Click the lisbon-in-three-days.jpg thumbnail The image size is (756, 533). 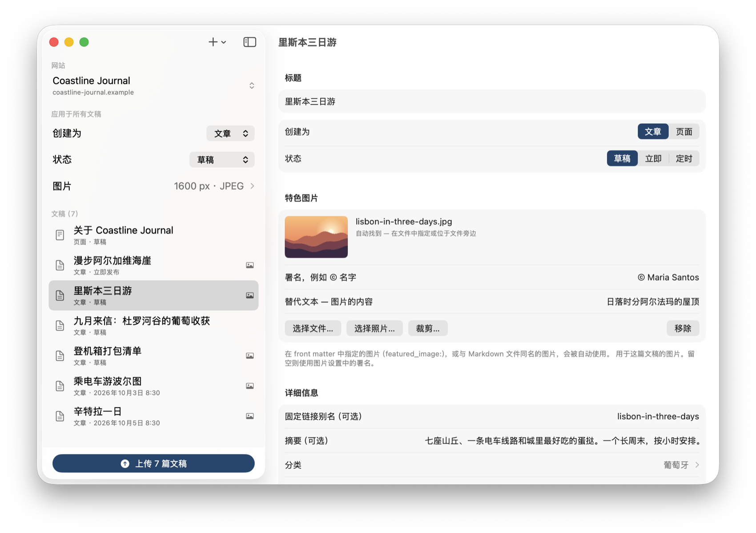coord(316,237)
